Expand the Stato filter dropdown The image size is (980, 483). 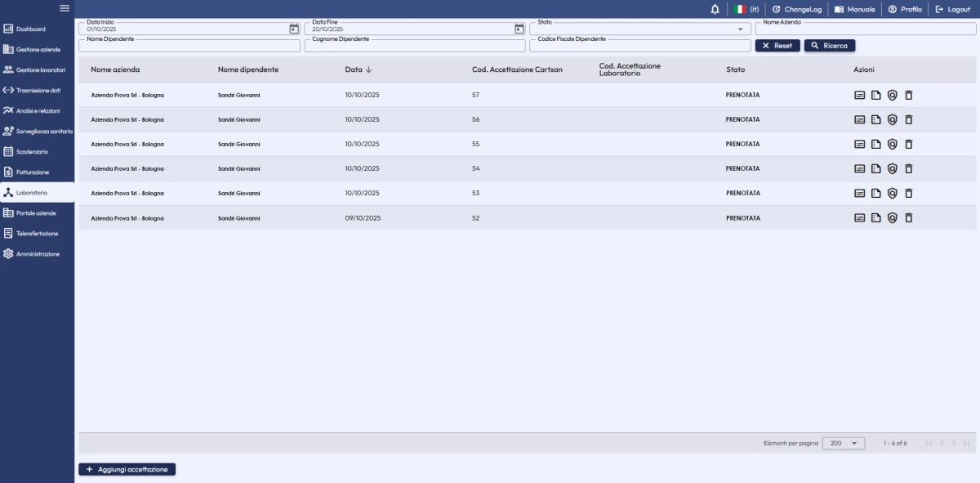coord(739,29)
